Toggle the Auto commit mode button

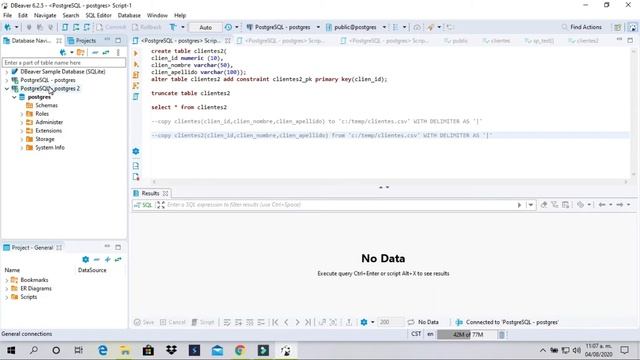click(x=205, y=27)
